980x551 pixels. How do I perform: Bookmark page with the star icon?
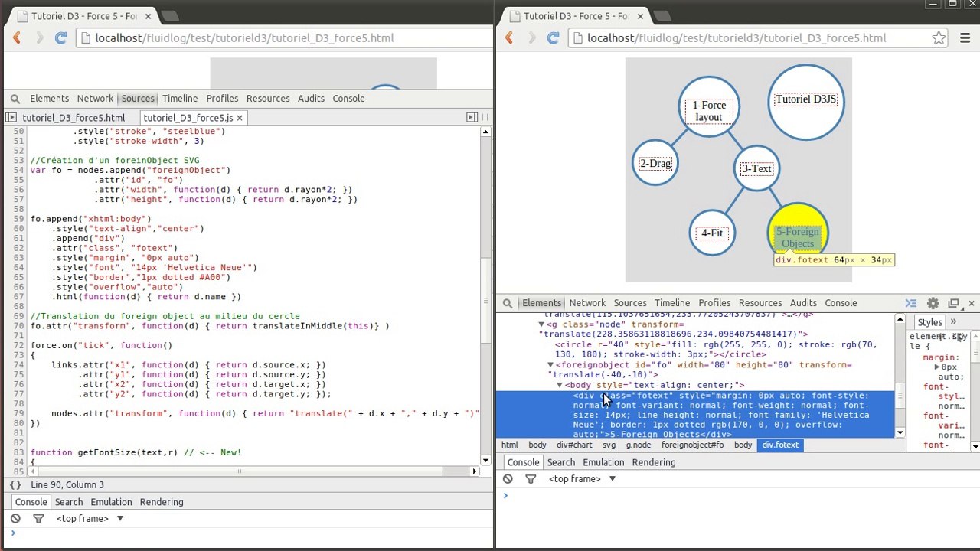coord(939,37)
